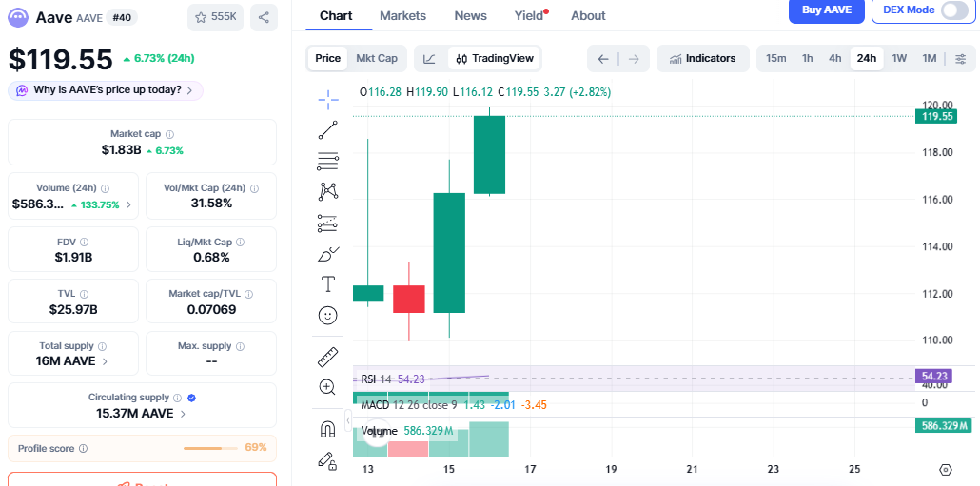This screenshot has height=486, width=980.
Task: Open the News tab
Action: click(x=470, y=16)
